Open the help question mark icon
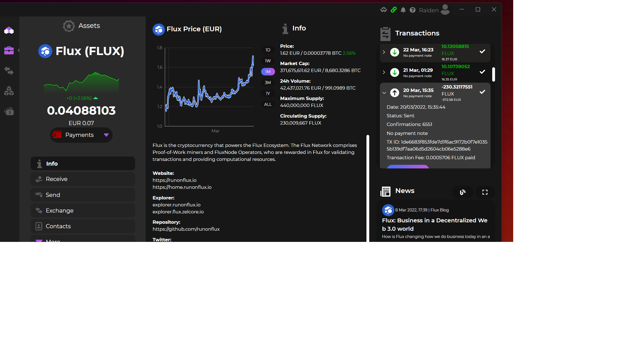Image resolution: width=644 pixels, height=362 pixels. point(412,10)
